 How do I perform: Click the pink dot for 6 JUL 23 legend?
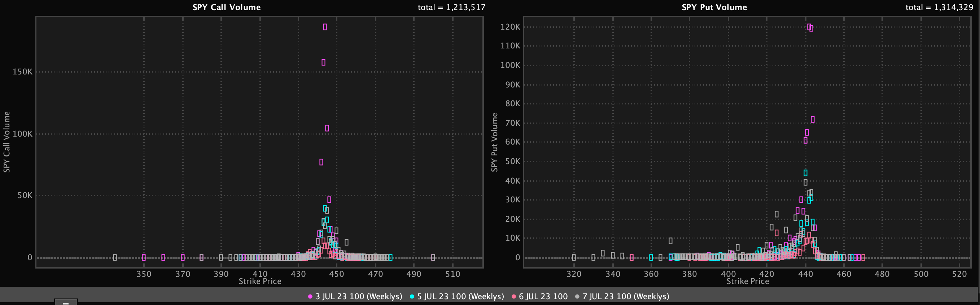coord(513,296)
